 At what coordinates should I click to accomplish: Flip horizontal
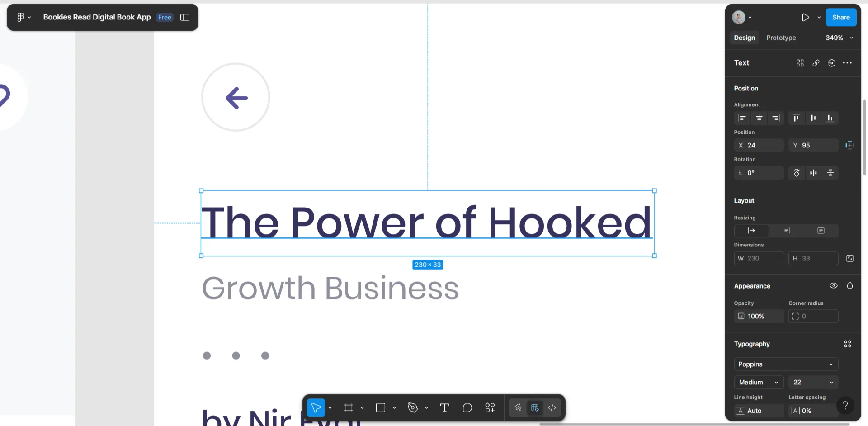coord(814,173)
